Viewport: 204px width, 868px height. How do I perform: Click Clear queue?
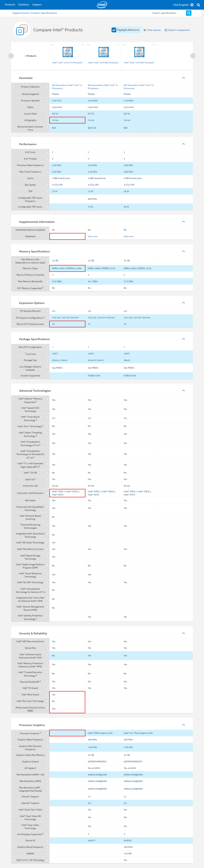152,30
